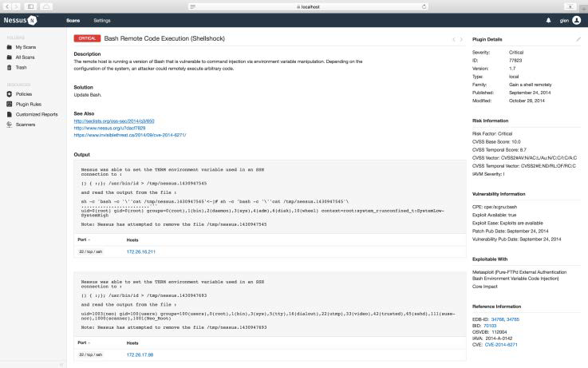
Task: Click the localhost address bar
Action: (x=308, y=6)
